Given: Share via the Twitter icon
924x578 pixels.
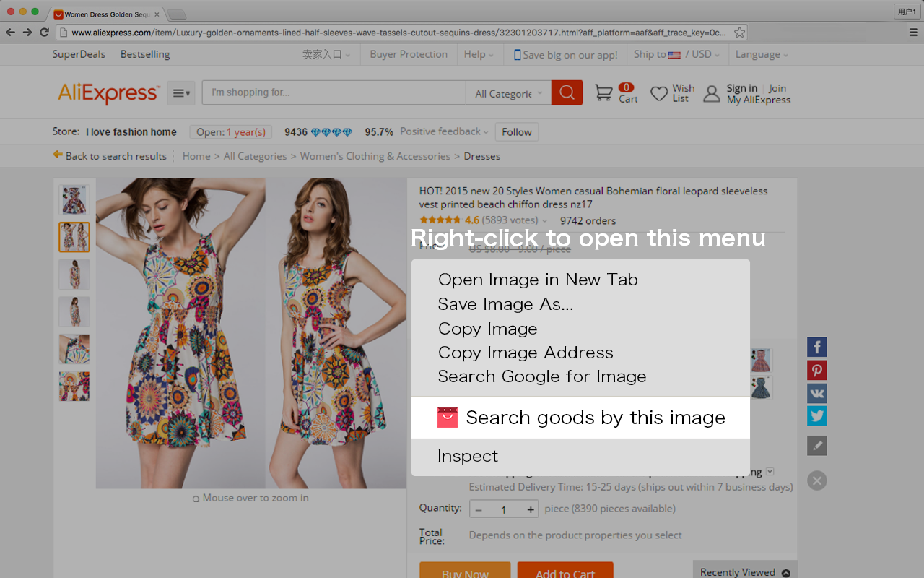Looking at the screenshot, I should coord(816,415).
